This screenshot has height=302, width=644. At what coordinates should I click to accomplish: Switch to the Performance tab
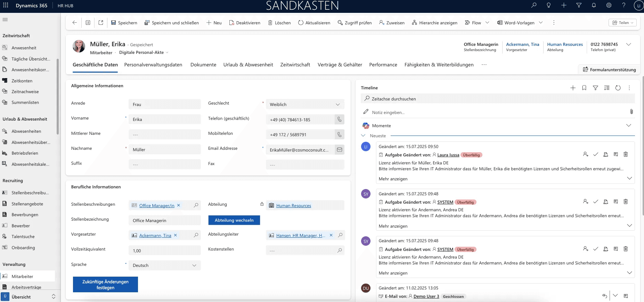[x=383, y=65]
